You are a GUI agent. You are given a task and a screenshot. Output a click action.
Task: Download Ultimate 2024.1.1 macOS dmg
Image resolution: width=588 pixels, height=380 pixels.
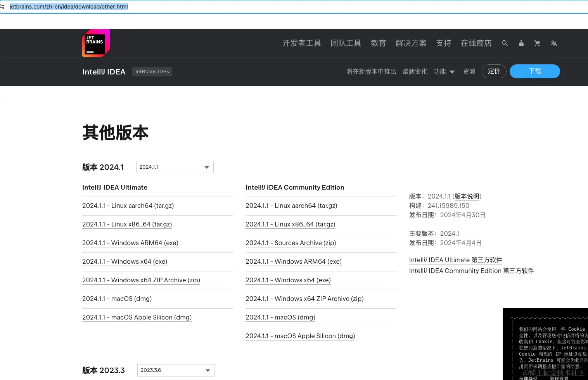coord(117,299)
